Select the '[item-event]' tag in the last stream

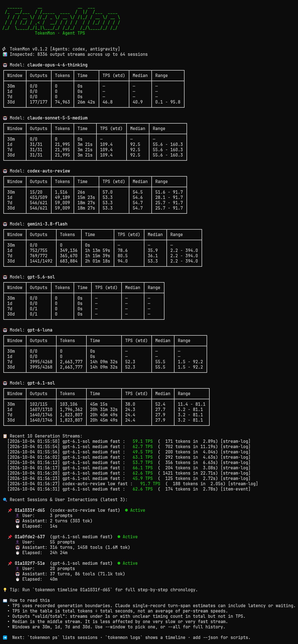click(x=236, y=489)
